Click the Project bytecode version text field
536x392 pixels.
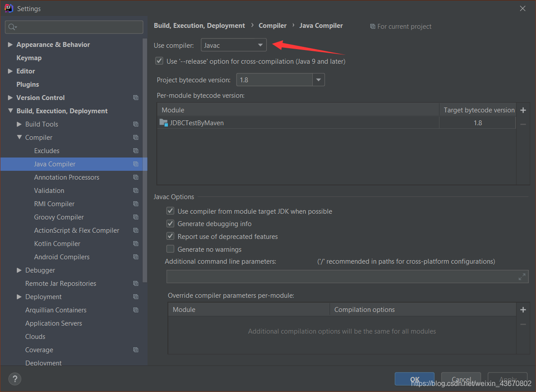(274, 80)
